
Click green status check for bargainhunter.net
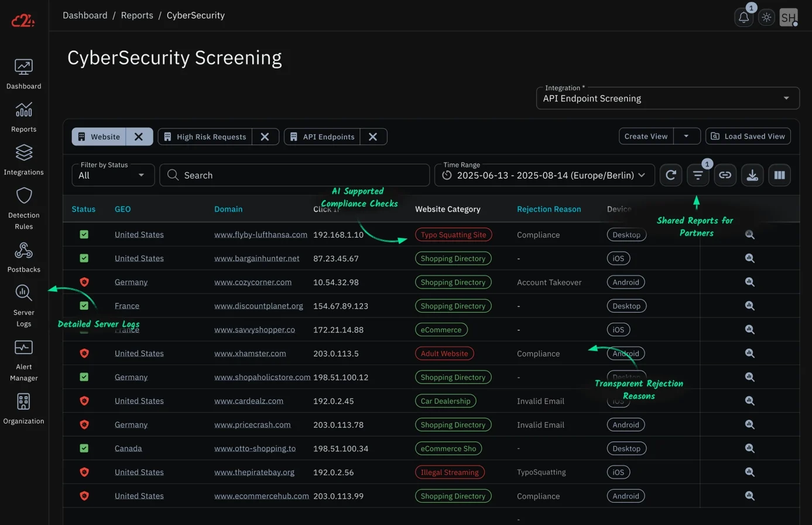[x=84, y=258]
